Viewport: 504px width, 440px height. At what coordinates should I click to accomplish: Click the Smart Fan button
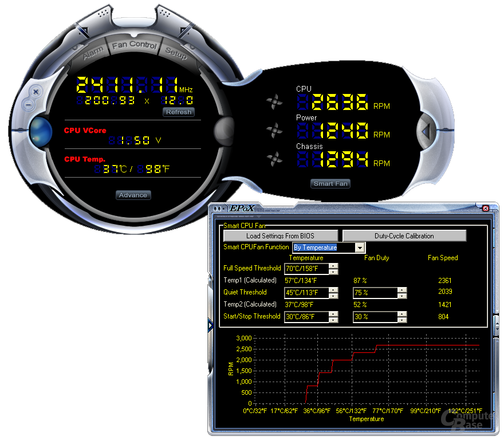(330, 184)
